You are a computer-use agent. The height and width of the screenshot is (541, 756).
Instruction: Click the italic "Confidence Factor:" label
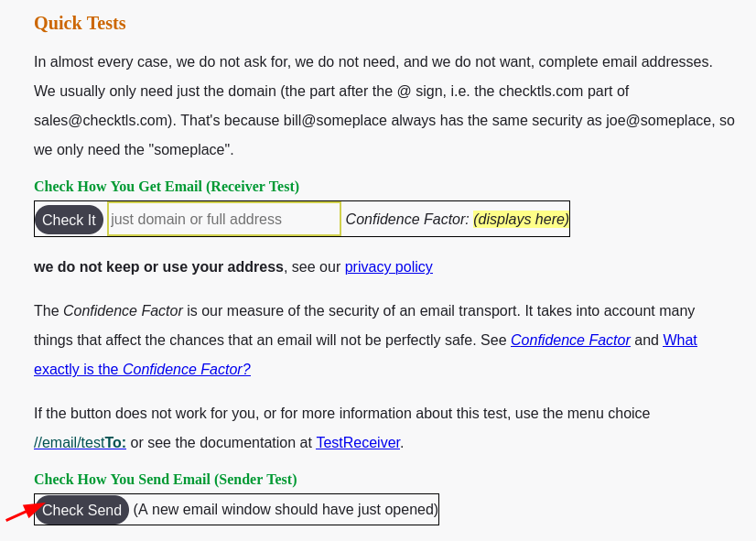coord(406,220)
